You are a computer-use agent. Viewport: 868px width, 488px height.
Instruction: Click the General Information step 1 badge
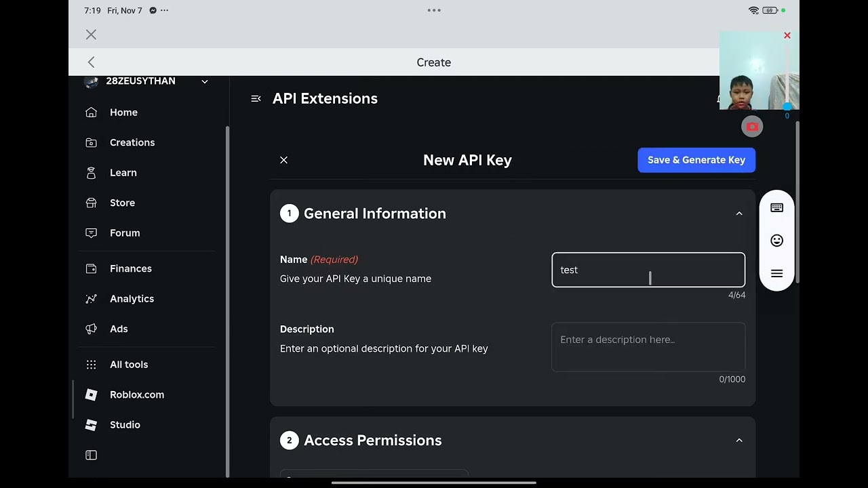[x=289, y=213]
